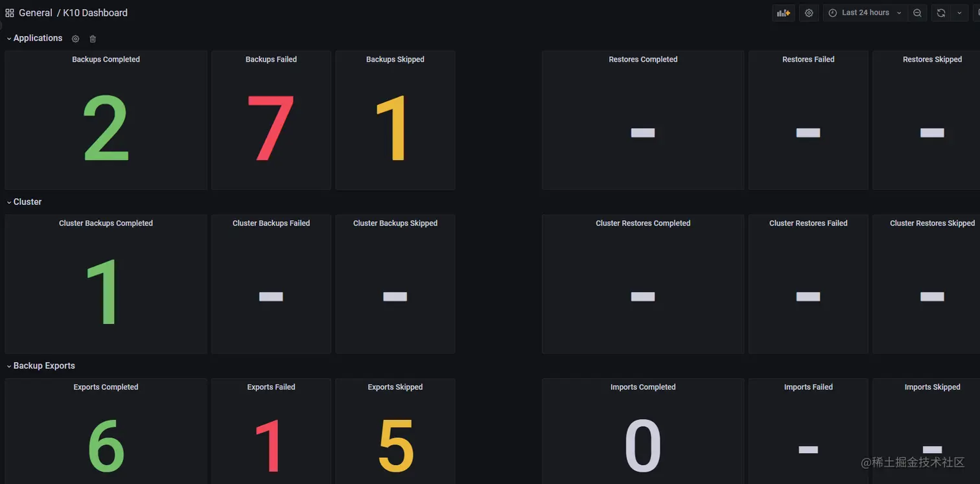Open the Backups Completed panel title
980x484 pixels.
(106, 60)
